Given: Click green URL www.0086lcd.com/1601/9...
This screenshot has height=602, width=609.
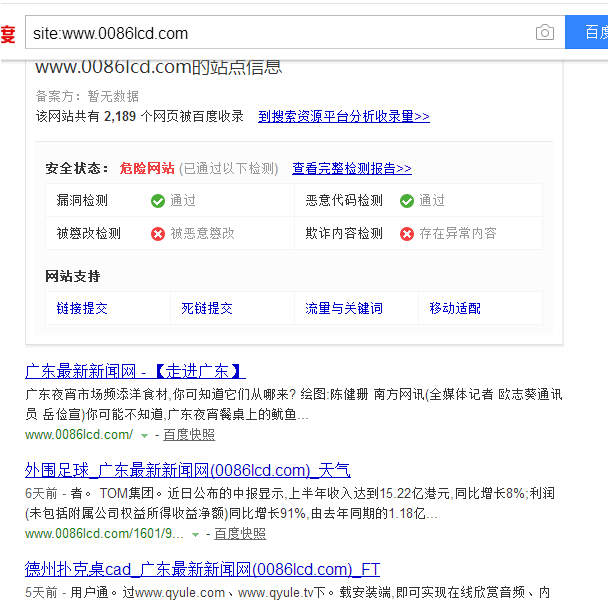Looking at the screenshot, I should [x=104, y=534].
